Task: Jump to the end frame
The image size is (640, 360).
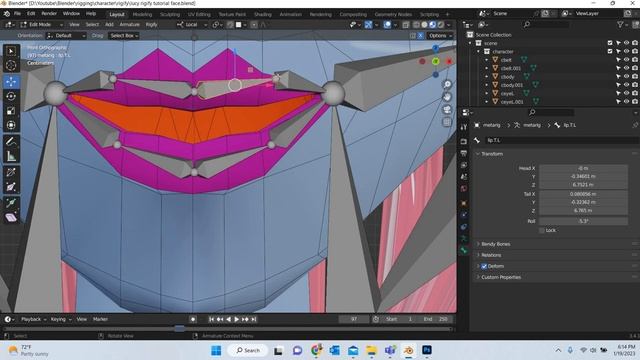Action: pos(254,320)
